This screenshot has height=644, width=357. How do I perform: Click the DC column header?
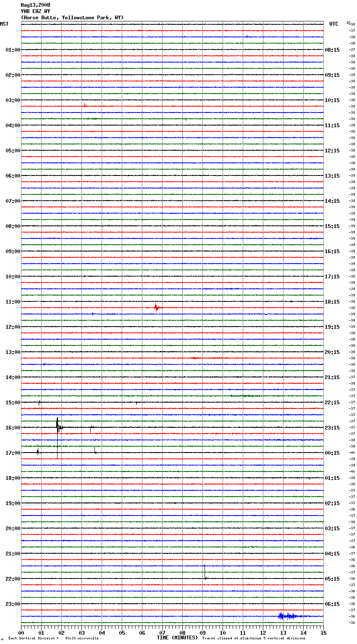(349, 23)
